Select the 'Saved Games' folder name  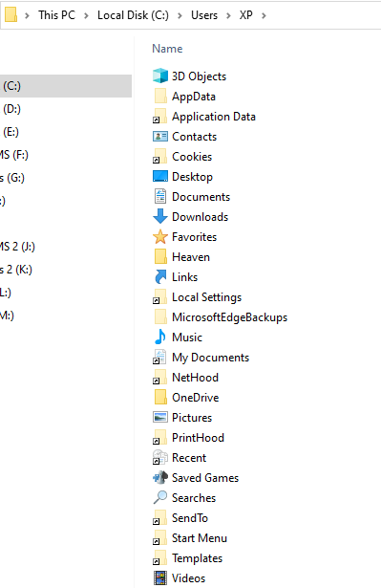tap(205, 478)
